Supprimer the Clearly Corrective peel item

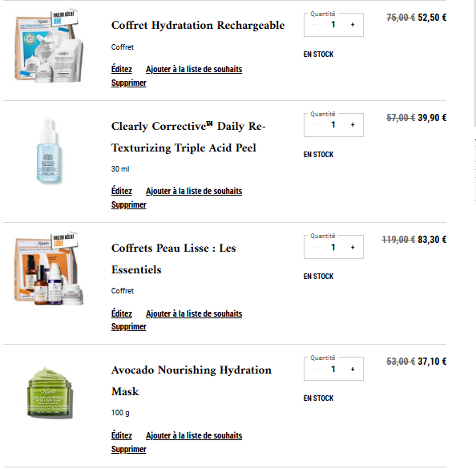coord(129,204)
